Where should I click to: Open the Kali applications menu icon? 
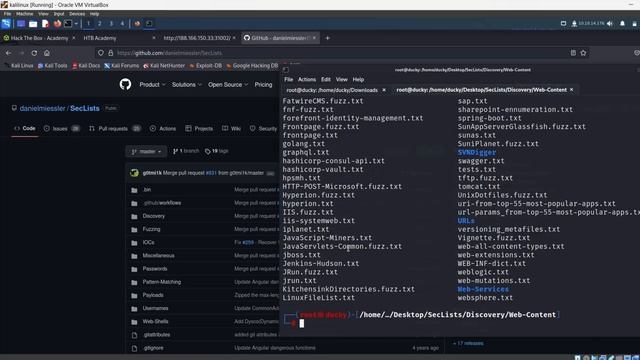[6, 24]
